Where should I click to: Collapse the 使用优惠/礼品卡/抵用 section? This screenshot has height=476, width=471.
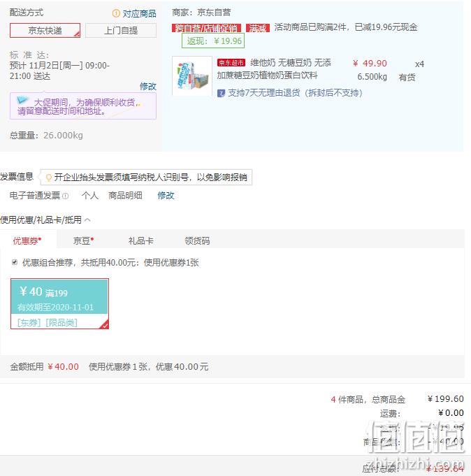point(88,219)
